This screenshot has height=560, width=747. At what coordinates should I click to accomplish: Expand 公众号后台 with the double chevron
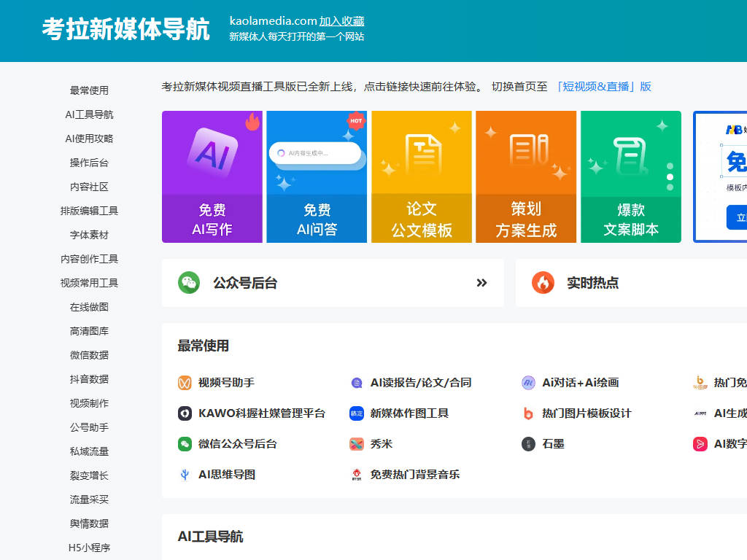(481, 283)
